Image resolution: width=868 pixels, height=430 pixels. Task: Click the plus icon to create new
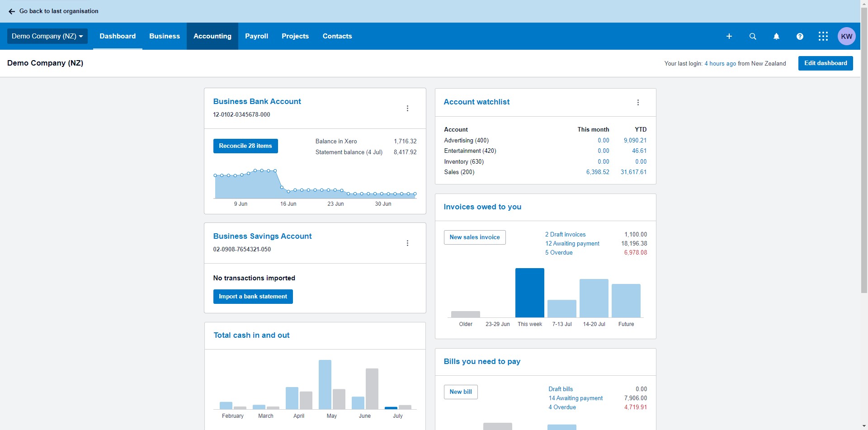(729, 36)
